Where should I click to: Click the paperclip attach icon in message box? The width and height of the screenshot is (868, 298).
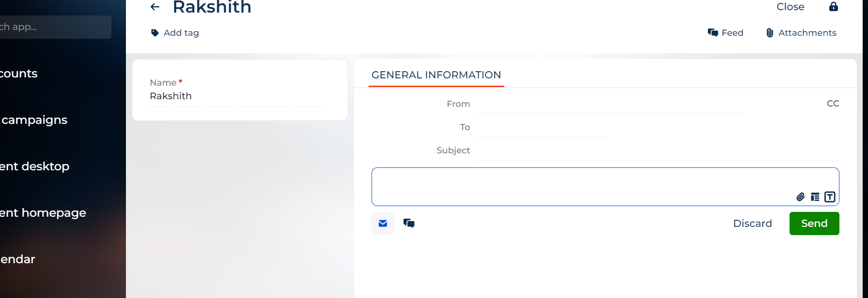[801, 197]
